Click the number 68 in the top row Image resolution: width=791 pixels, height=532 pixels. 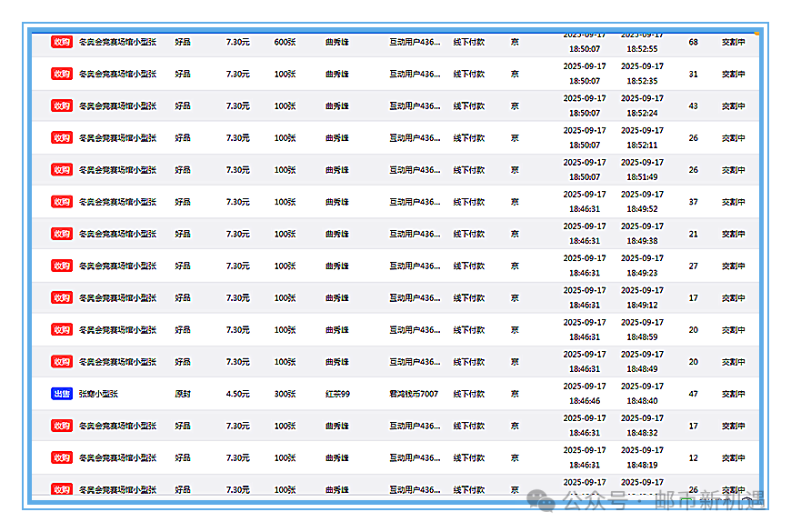[694, 42]
